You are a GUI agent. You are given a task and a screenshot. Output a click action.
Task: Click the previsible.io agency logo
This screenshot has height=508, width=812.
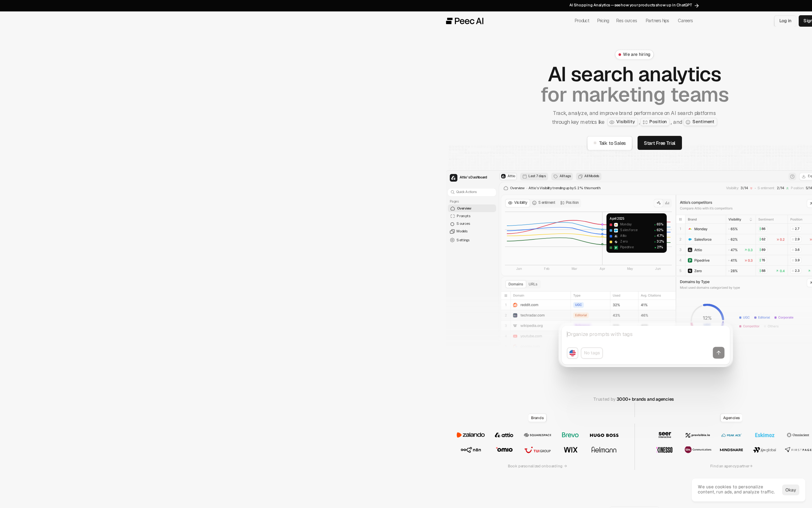[x=697, y=435]
